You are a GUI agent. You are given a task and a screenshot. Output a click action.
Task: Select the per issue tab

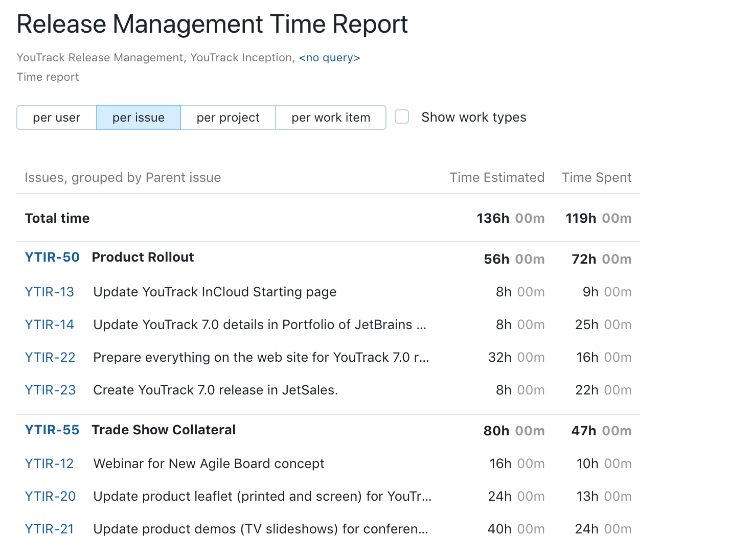click(x=139, y=118)
